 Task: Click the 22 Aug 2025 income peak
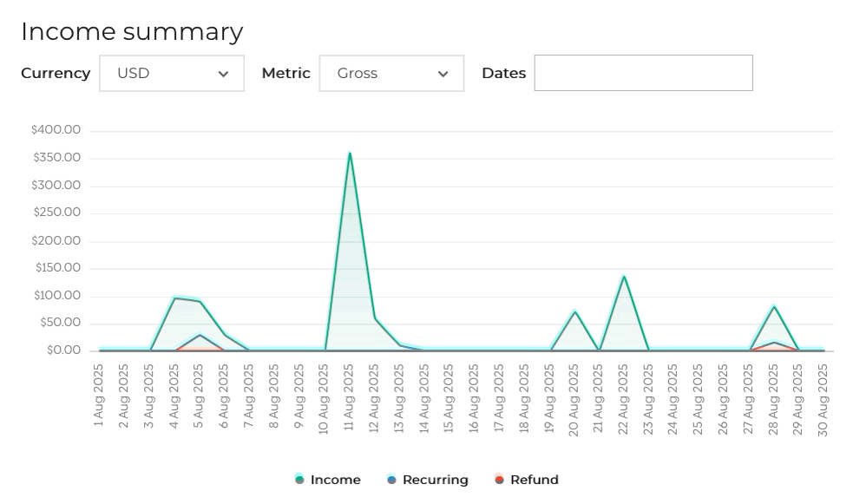[624, 277]
